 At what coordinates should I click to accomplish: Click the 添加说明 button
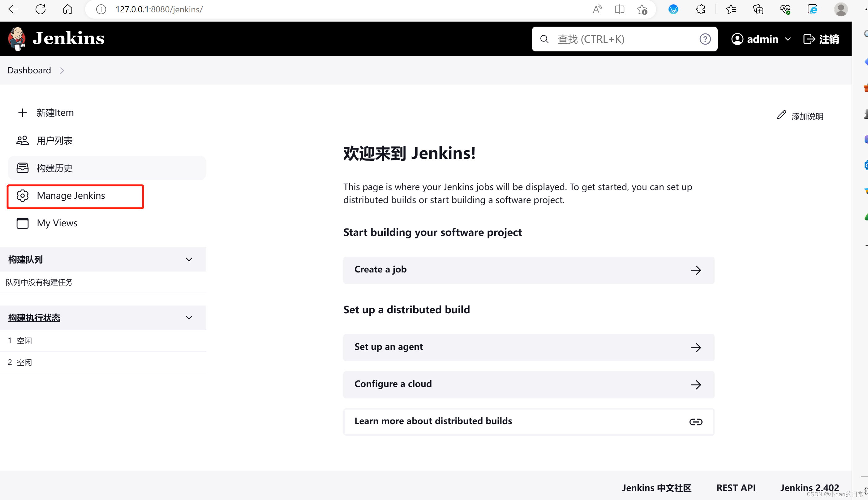point(800,116)
